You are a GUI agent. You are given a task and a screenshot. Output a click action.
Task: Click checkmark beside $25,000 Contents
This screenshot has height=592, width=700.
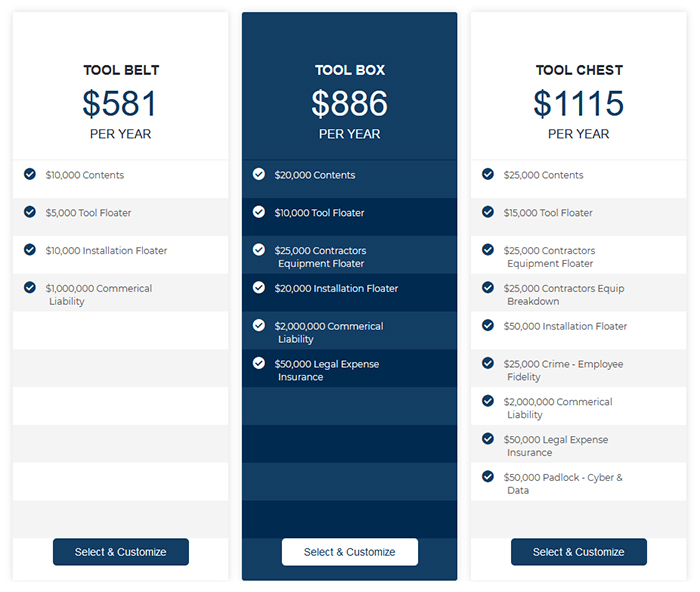(488, 174)
